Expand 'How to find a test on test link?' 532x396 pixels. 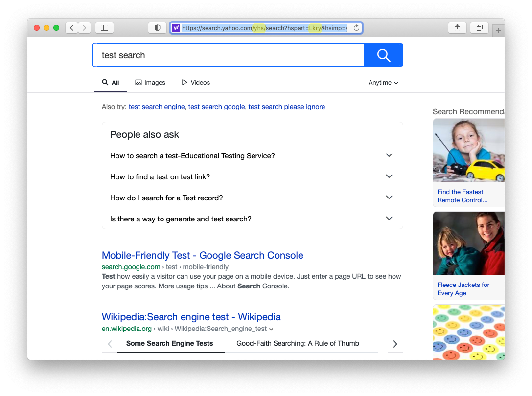coord(253,176)
